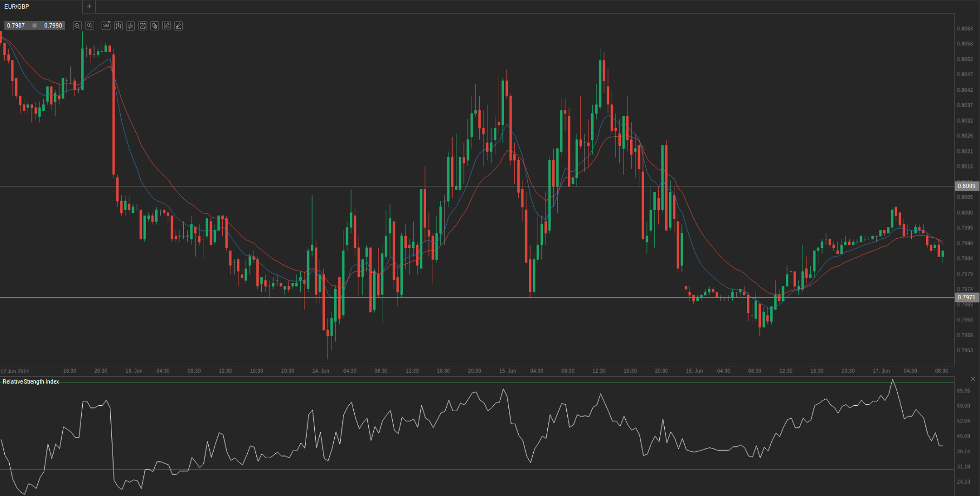
Task: Click the small square between bid and ask
Action: pyautogui.click(x=35, y=25)
